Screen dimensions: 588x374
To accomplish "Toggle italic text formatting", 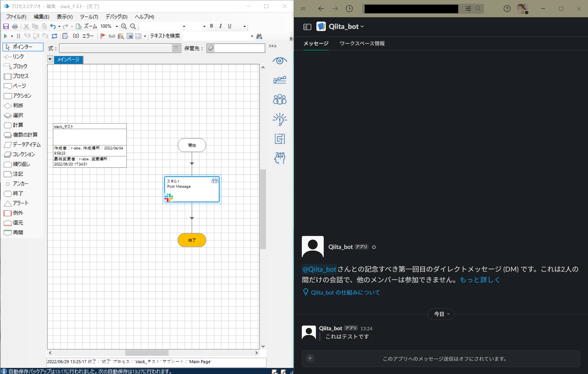I will pos(220,26).
